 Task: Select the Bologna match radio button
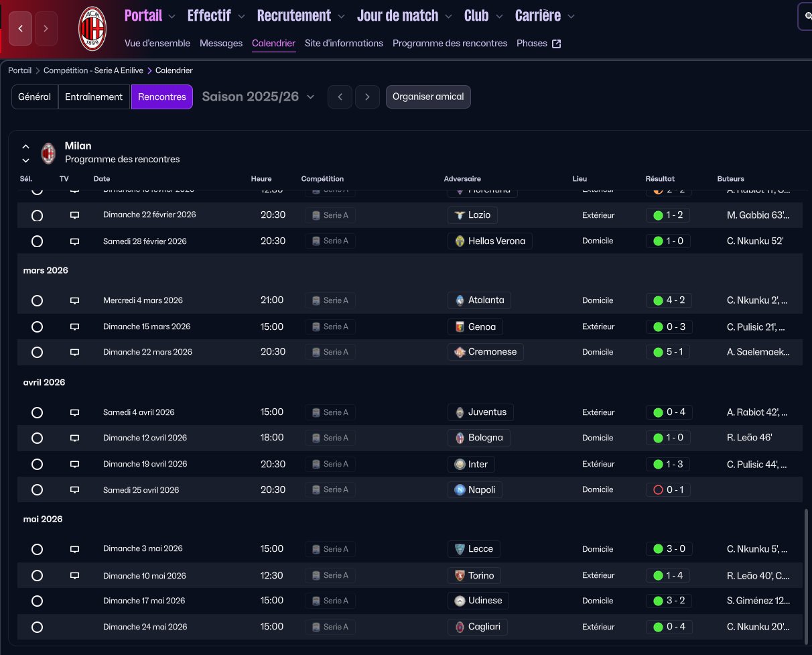point(37,438)
